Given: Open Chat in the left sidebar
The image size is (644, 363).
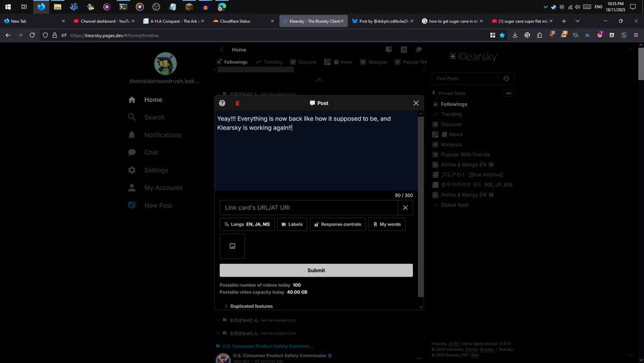Looking at the screenshot, I should (143, 153).
